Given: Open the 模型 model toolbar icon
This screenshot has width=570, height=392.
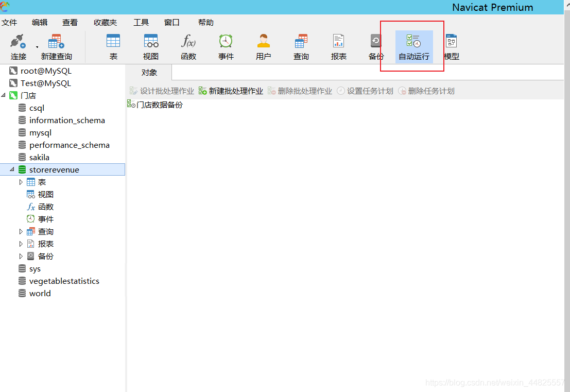Looking at the screenshot, I should pos(452,47).
